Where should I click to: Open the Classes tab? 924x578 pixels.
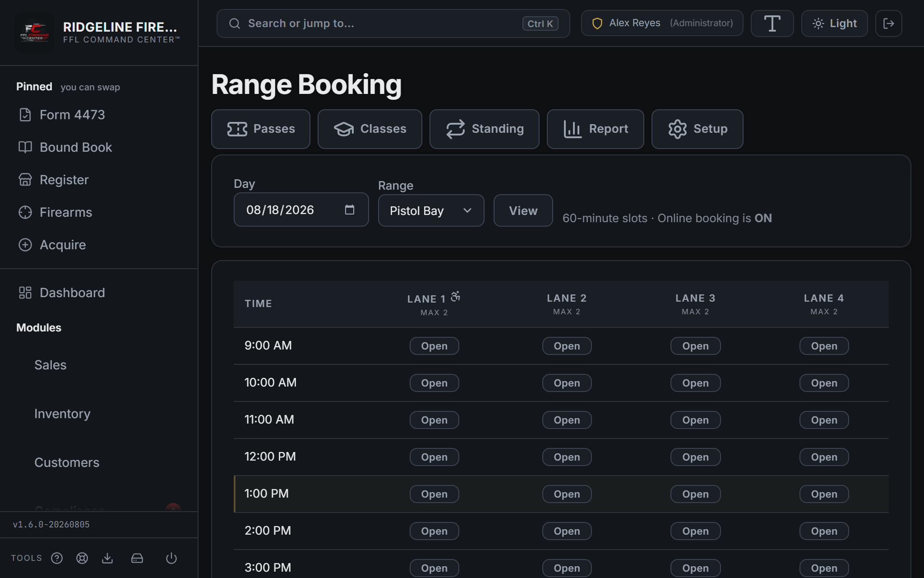[x=370, y=129]
